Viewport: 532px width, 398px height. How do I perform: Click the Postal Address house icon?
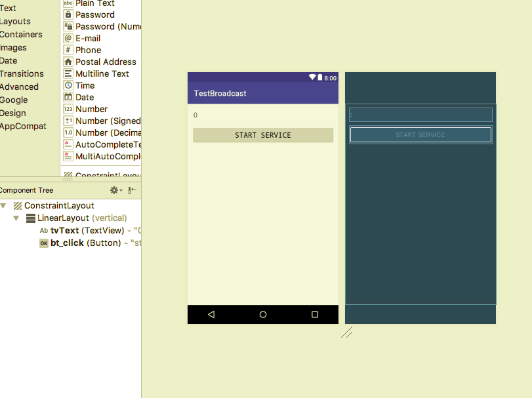[x=68, y=62]
